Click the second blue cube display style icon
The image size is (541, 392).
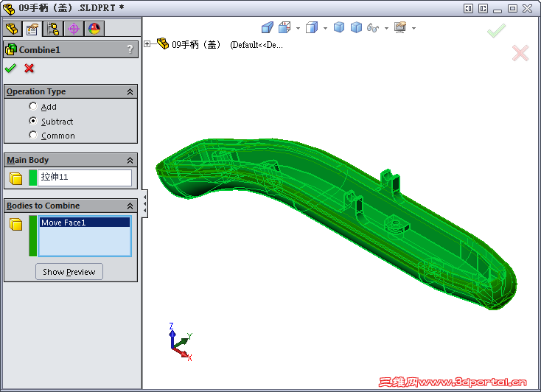(x=356, y=27)
